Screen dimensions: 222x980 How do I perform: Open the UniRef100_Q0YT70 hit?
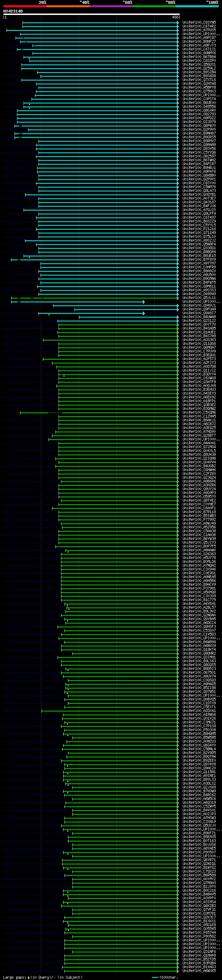tap(199, 324)
